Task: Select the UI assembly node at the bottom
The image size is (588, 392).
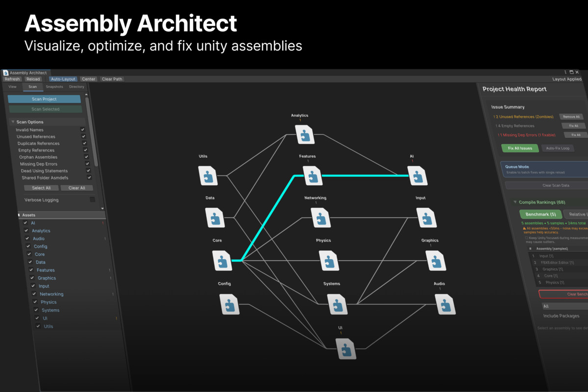Action: pos(346,349)
